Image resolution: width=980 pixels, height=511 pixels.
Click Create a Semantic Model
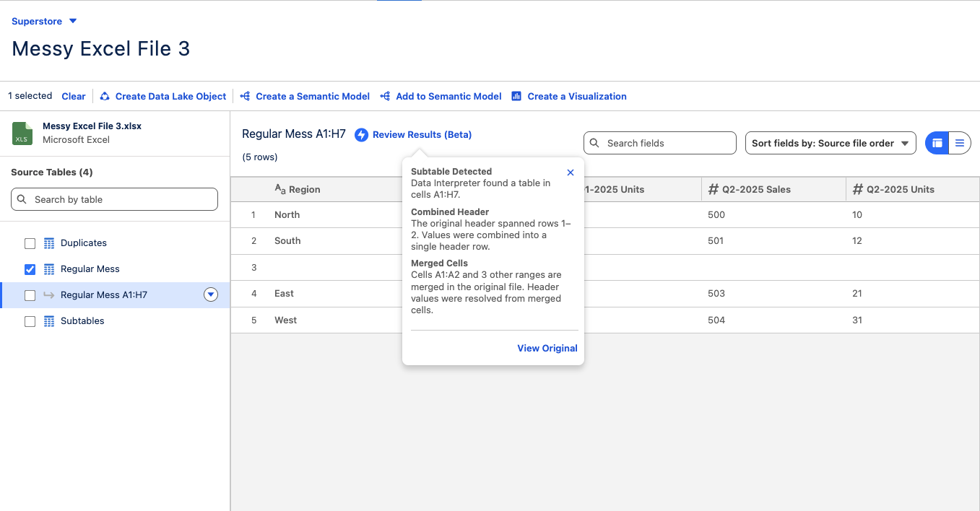point(313,96)
